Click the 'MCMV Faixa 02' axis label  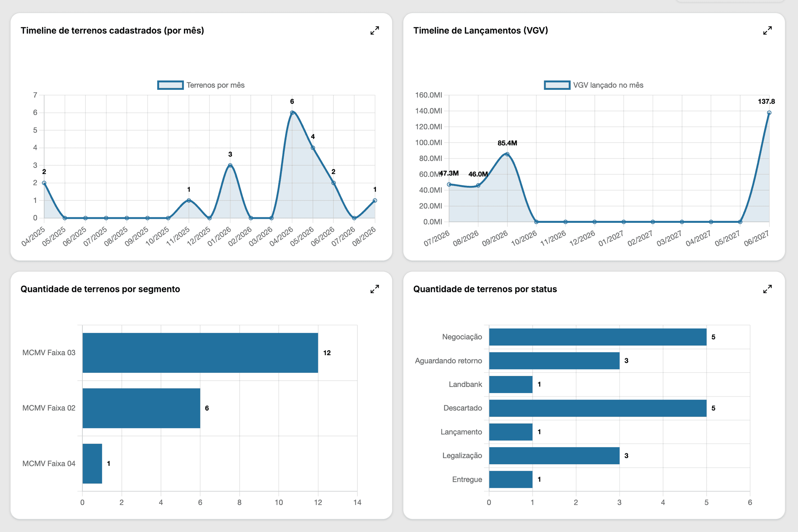pos(49,408)
